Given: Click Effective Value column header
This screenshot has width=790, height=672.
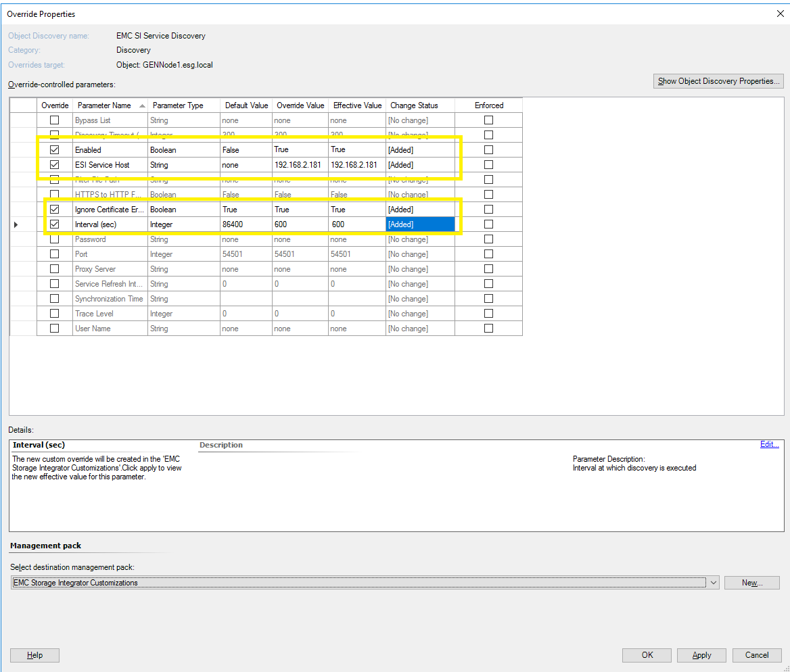Looking at the screenshot, I should click(357, 105).
